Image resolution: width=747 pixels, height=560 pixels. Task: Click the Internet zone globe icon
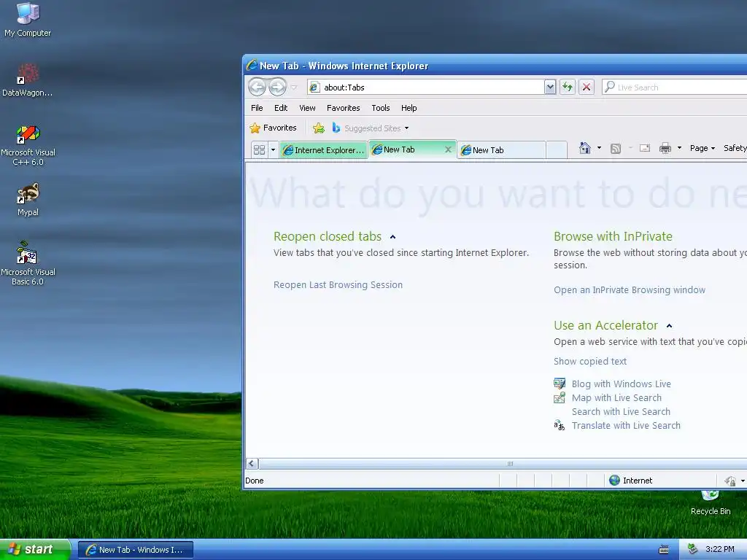tap(614, 480)
